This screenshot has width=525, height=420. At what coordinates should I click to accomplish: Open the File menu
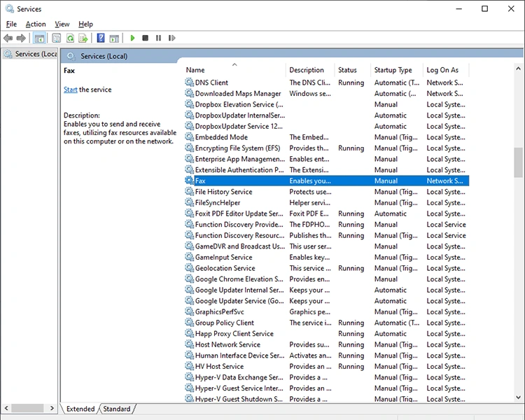[11, 24]
